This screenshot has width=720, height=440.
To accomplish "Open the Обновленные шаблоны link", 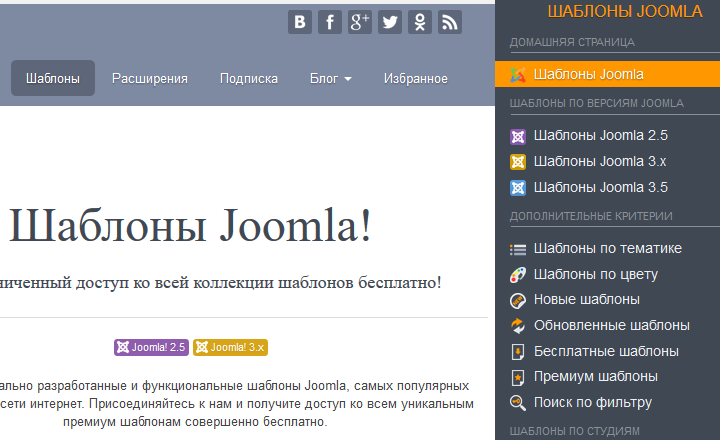I will pyautogui.click(x=612, y=326).
